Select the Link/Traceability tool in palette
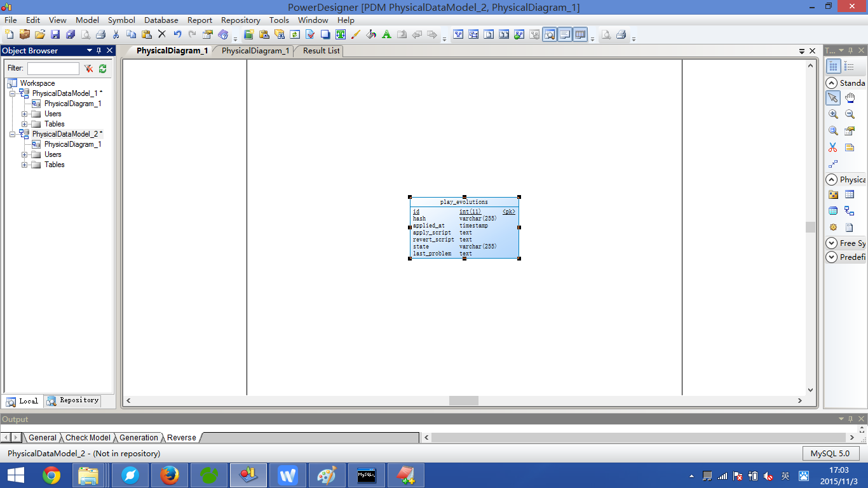 (833, 164)
